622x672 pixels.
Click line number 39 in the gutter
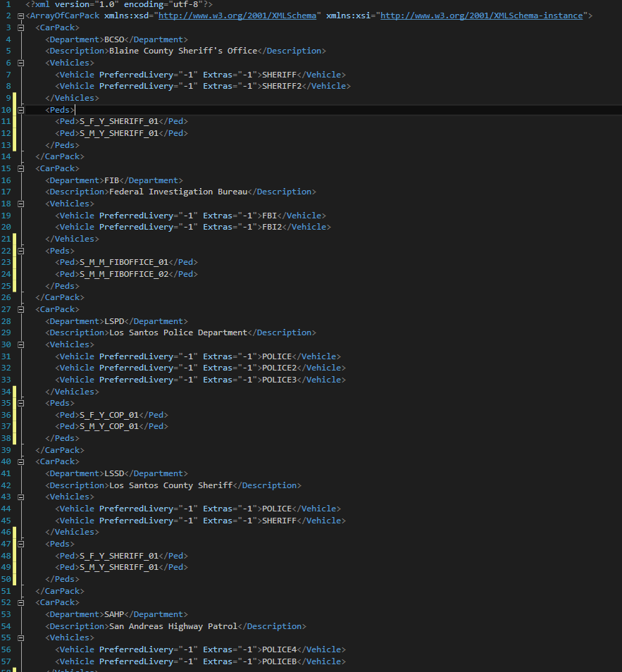[6, 450]
